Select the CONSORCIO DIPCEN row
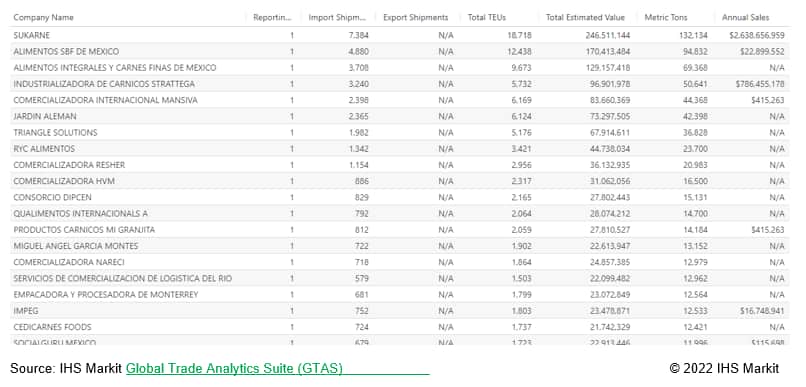This screenshot has width=806, height=387. point(399,197)
